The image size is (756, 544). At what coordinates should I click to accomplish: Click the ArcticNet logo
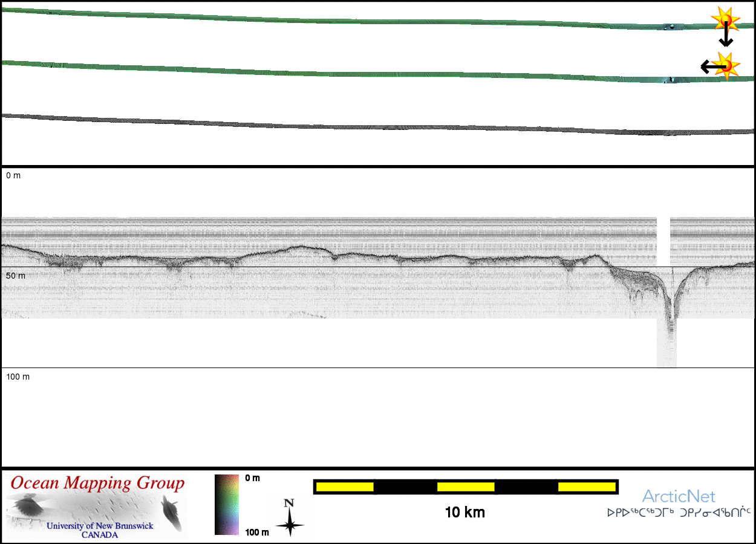tap(679, 496)
